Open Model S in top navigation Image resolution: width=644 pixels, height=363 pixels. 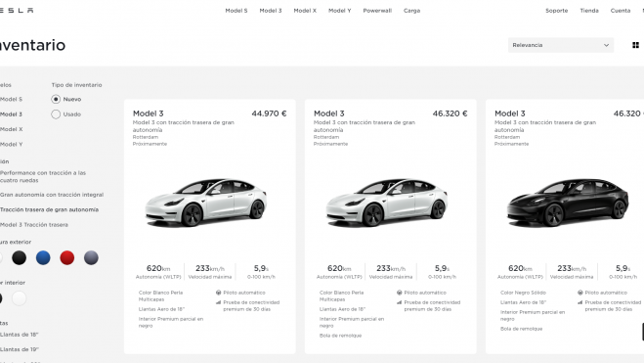(x=236, y=11)
